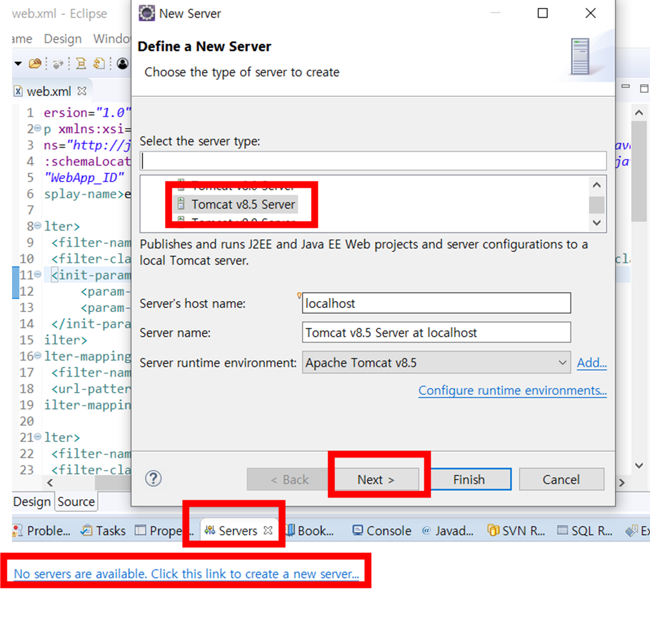
Task: Click the user profile circle toolbar icon
Action: click(123, 64)
